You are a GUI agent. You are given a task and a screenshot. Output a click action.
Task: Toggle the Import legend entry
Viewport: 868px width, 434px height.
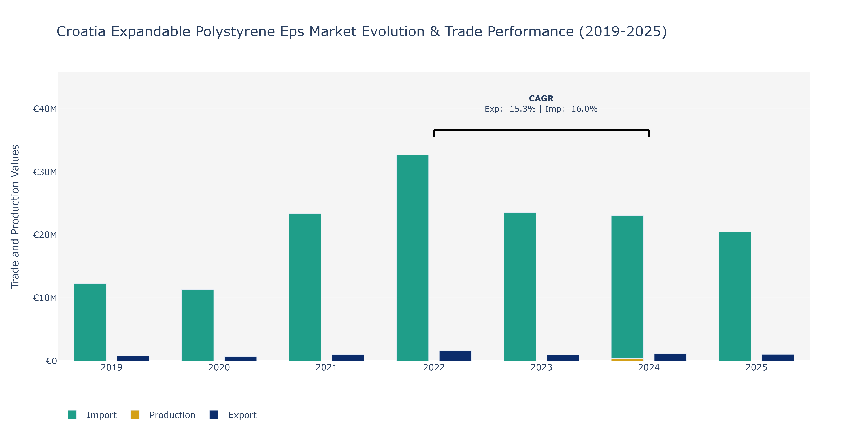(92, 415)
